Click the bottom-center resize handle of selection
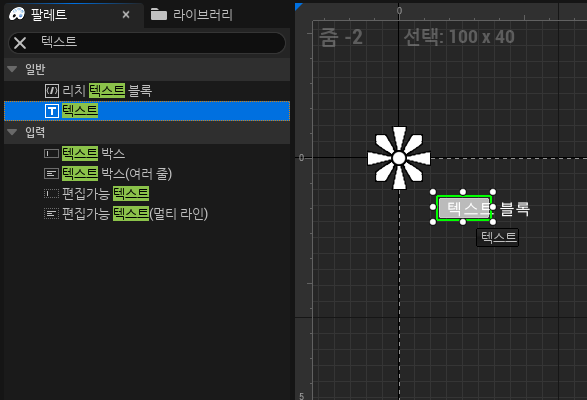 point(463,222)
